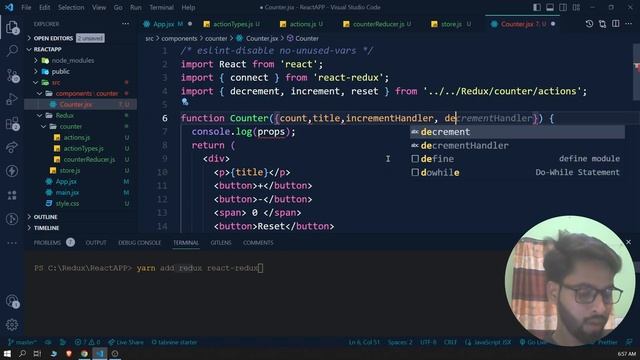This screenshot has width=640, height=360.
Task: Open the OUTPUT panel tab
Action: [96, 242]
